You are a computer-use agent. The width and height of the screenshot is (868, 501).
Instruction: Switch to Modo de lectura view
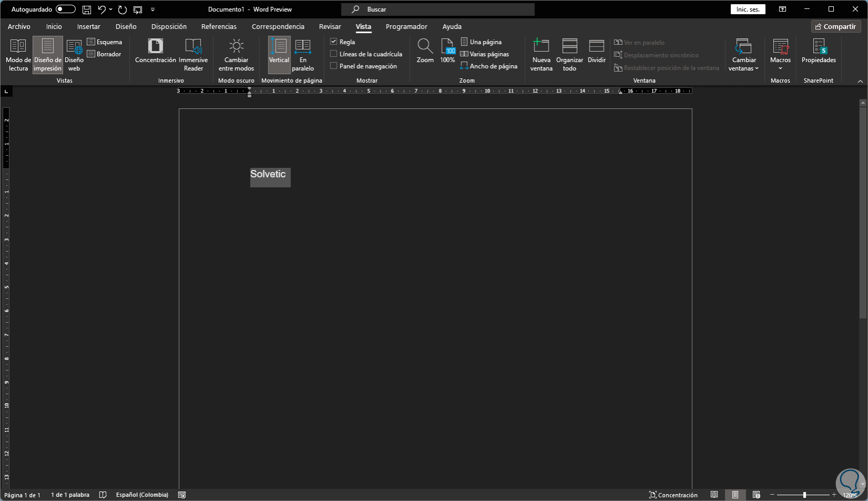point(18,55)
